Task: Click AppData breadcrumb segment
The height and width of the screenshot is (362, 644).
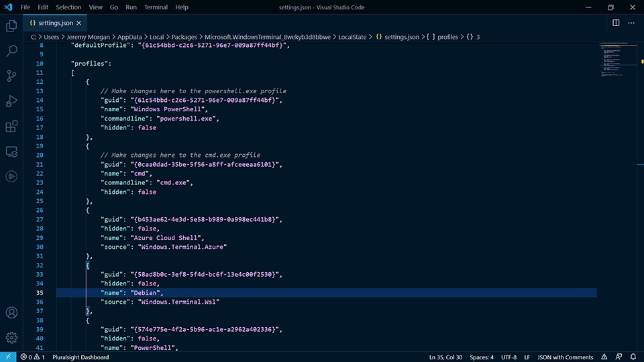Action: click(x=129, y=37)
